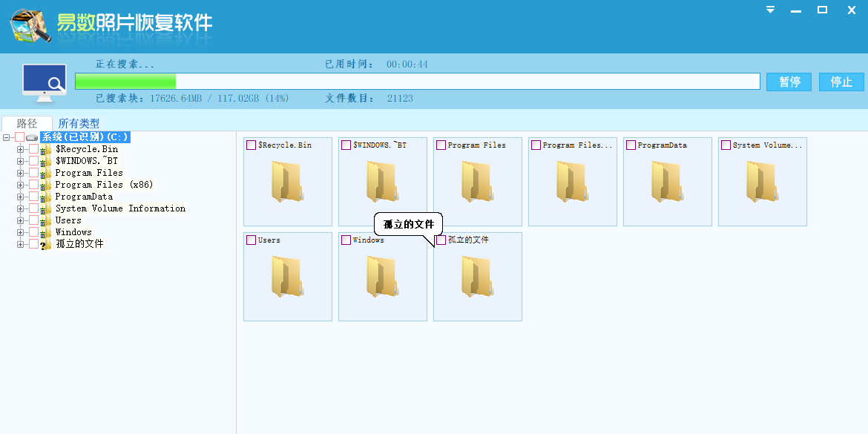Viewport: 868px width, 434px height.
Task: Enable the Users checkbox in the tree
Action: (x=33, y=220)
